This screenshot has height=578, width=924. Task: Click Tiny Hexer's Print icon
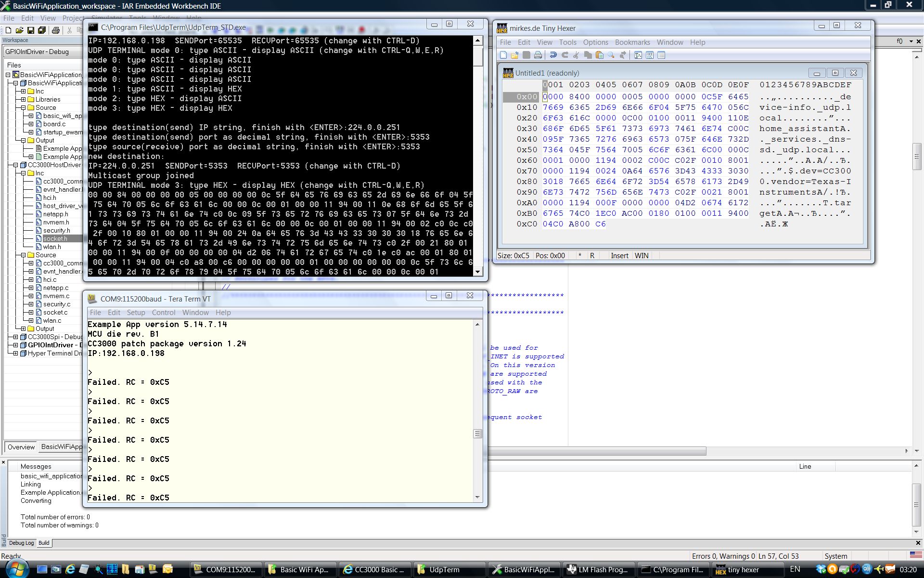538,55
